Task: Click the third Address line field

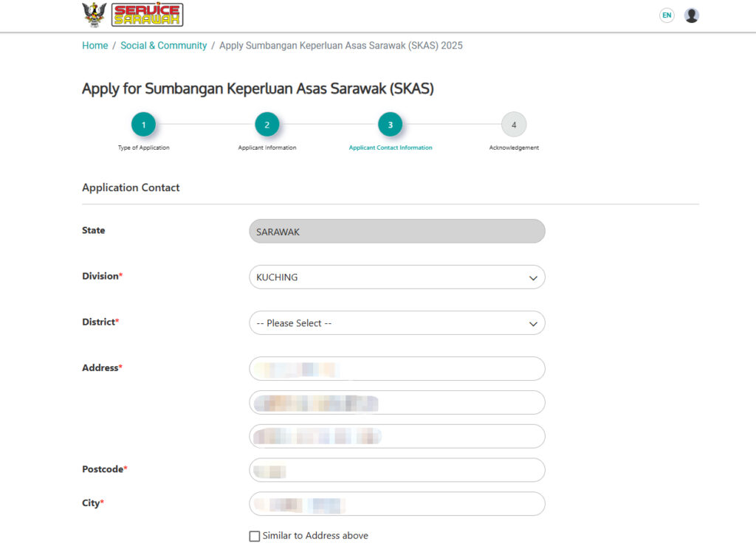Action: click(397, 436)
